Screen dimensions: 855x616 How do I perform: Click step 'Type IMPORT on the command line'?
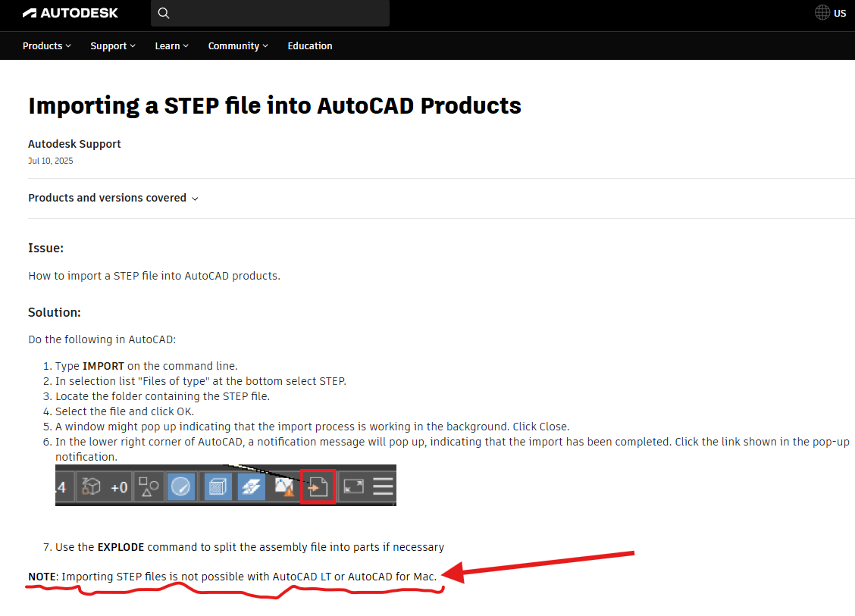[146, 366]
